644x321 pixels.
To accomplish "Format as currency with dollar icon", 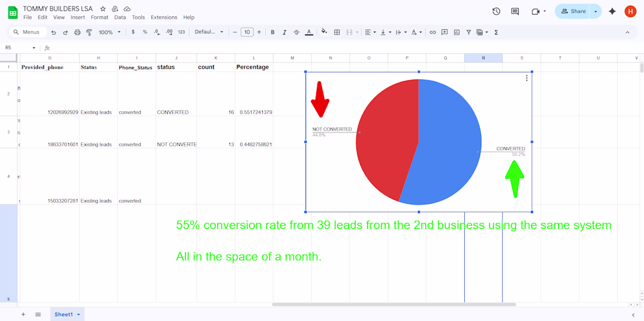I will point(133,32).
